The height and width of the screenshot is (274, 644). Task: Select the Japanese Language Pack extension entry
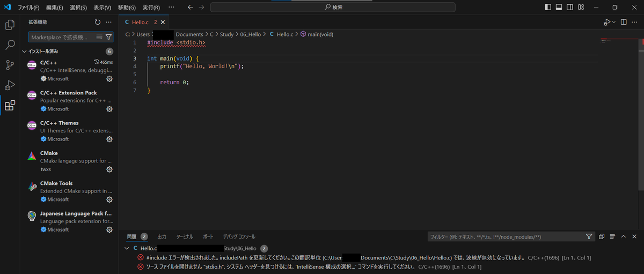pos(68,221)
